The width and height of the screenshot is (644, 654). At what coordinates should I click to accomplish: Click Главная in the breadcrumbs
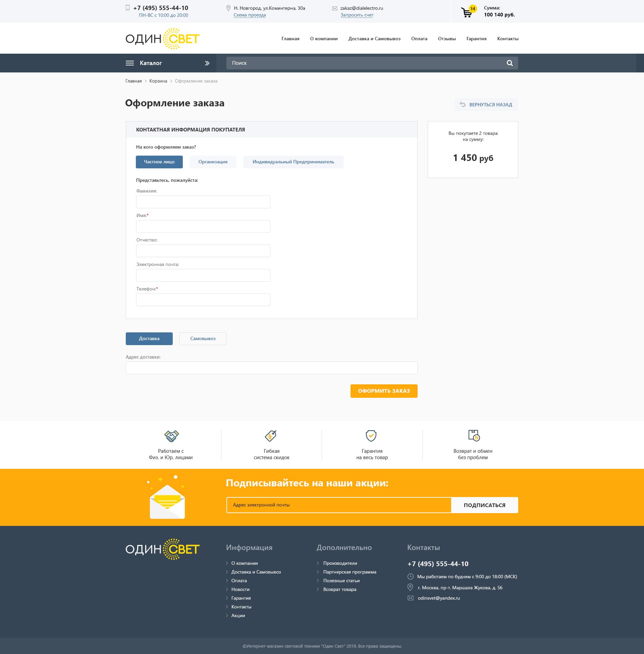[133, 81]
